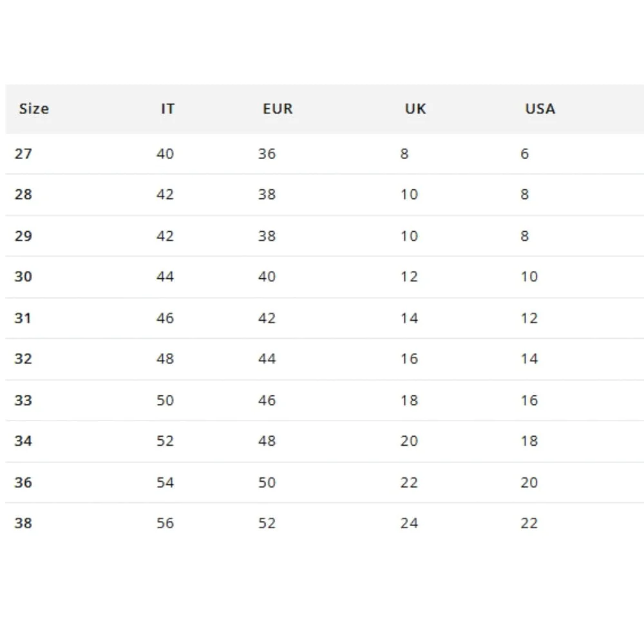Click IT value 56 in size 38 row
This screenshot has width=644, height=644.
tap(165, 523)
